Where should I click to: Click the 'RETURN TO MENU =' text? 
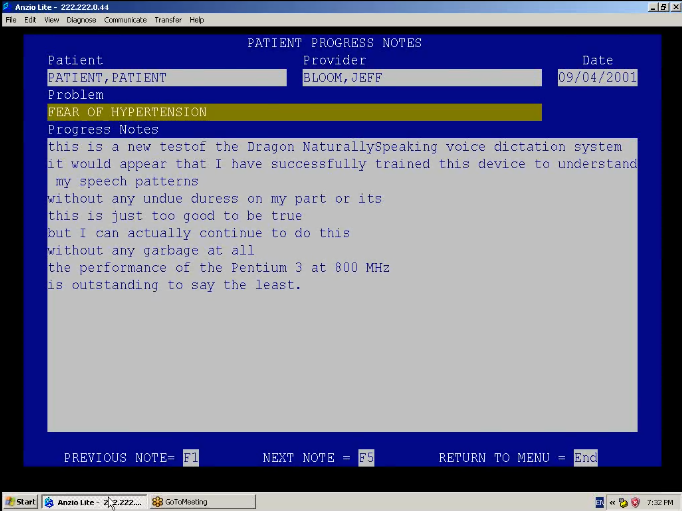(502, 458)
